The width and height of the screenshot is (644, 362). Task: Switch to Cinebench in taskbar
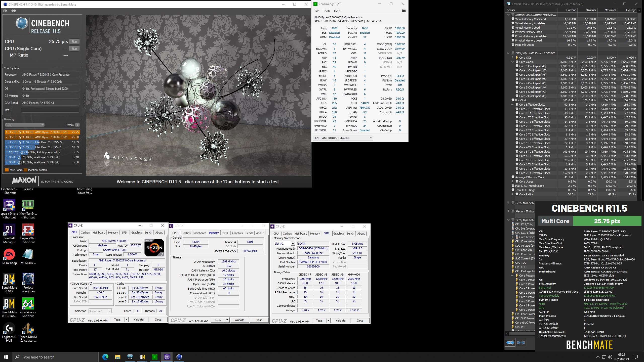pos(179,357)
